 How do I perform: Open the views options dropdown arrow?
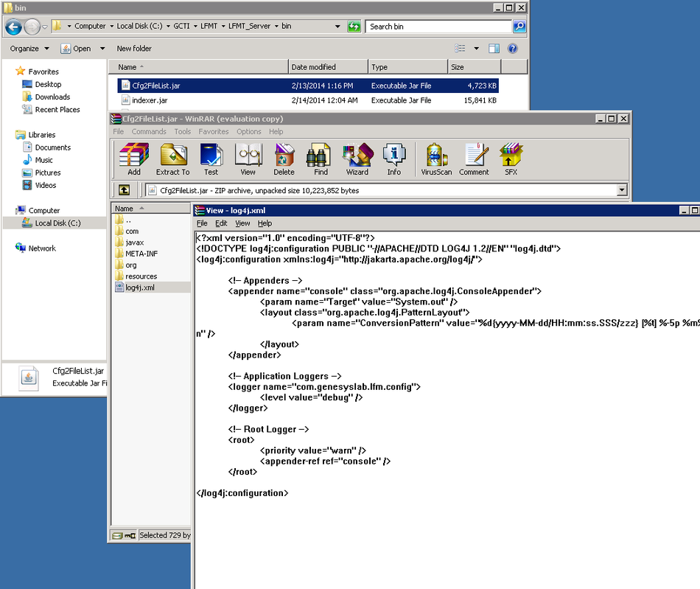(x=476, y=48)
